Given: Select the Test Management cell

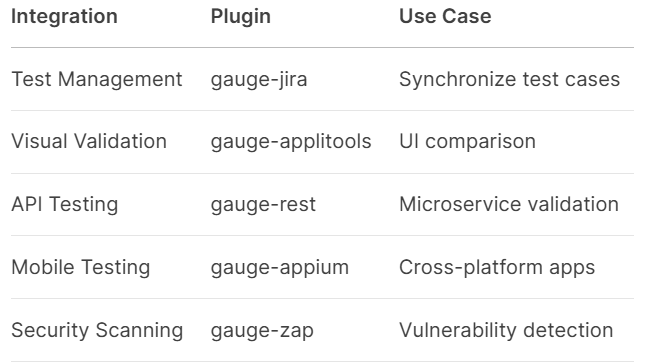Looking at the screenshot, I should pyautogui.click(x=97, y=79).
